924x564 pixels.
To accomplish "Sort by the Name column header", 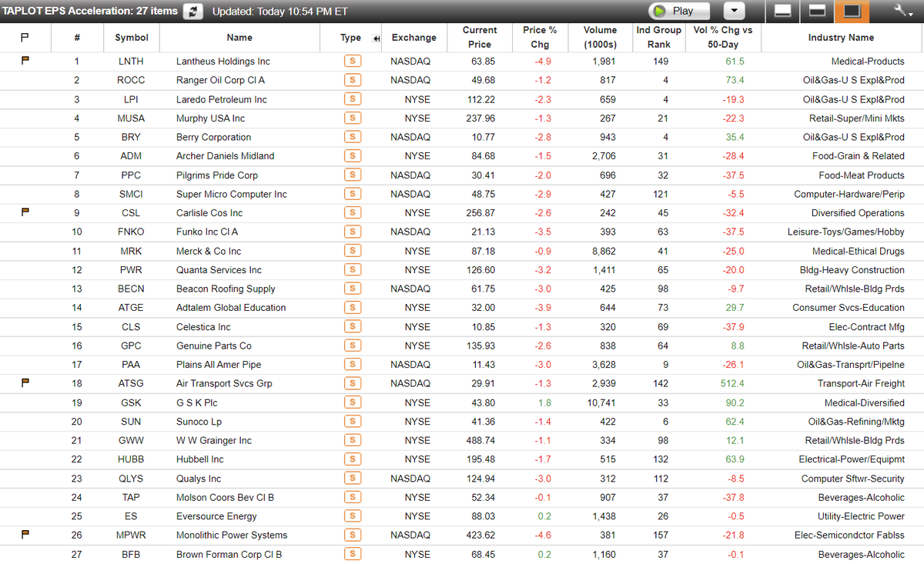I will 239,38.
